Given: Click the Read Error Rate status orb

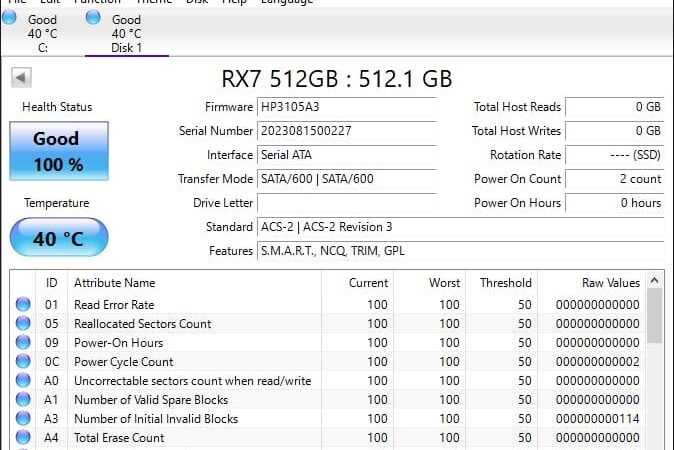Looking at the screenshot, I should pos(22,305).
